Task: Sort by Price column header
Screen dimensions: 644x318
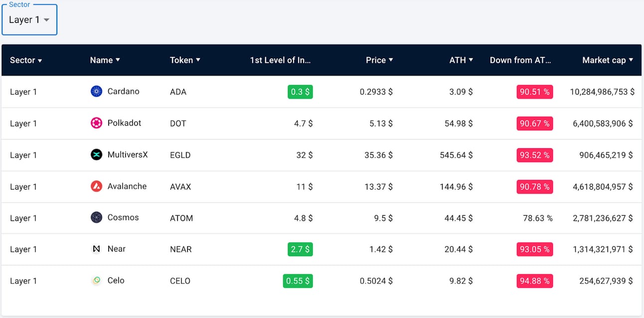Action: click(379, 60)
